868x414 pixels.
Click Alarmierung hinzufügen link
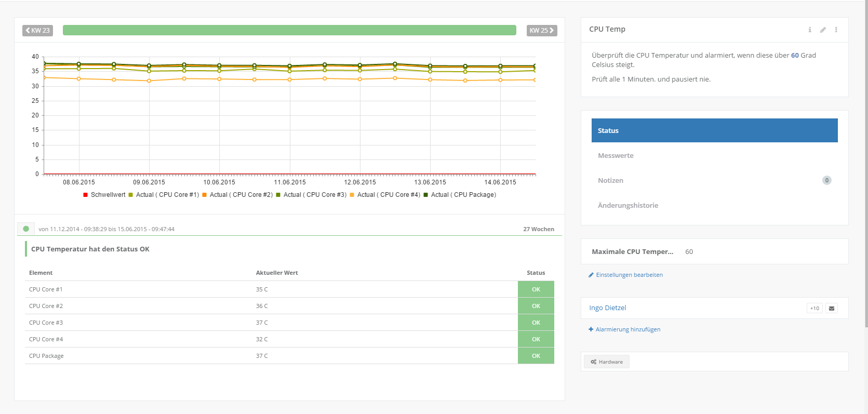click(x=627, y=329)
